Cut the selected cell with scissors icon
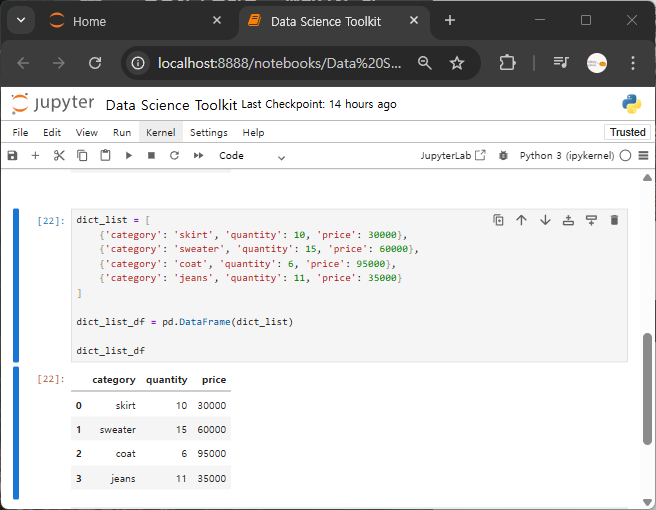656x510 pixels. tap(59, 156)
